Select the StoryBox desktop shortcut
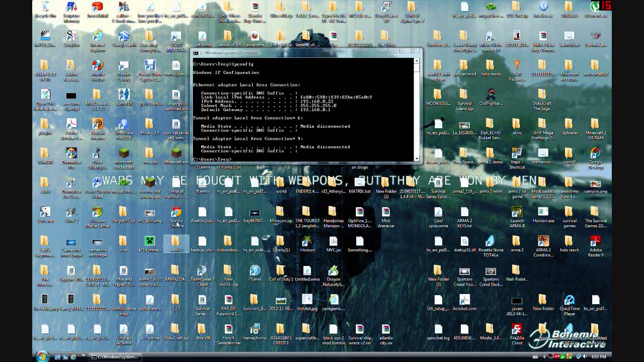The height and width of the screenshot is (362, 644). click(71, 39)
